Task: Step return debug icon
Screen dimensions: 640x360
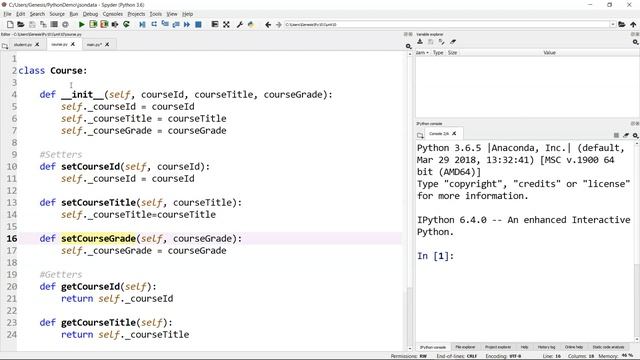Action: (176, 24)
